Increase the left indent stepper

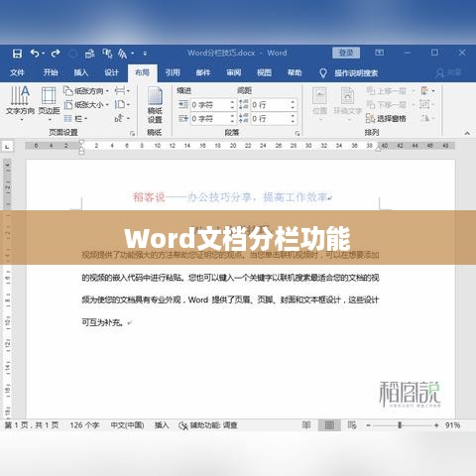point(232,102)
